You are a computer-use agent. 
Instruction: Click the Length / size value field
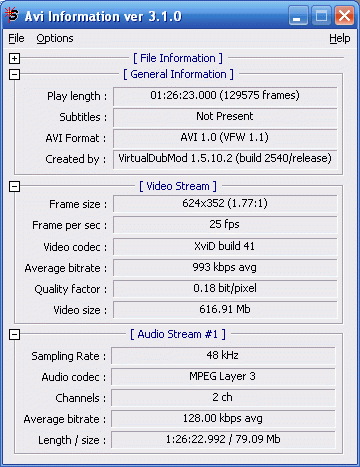pyautogui.click(x=223, y=440)
